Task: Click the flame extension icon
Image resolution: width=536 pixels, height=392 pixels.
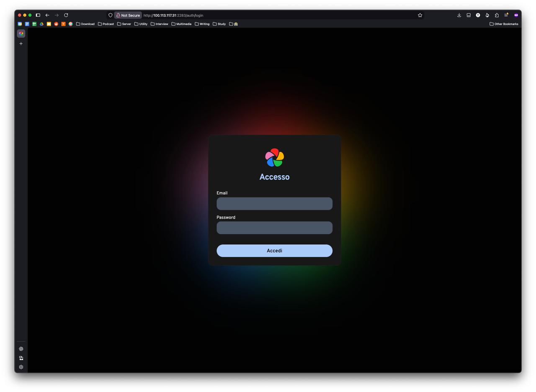Action: 487,15
